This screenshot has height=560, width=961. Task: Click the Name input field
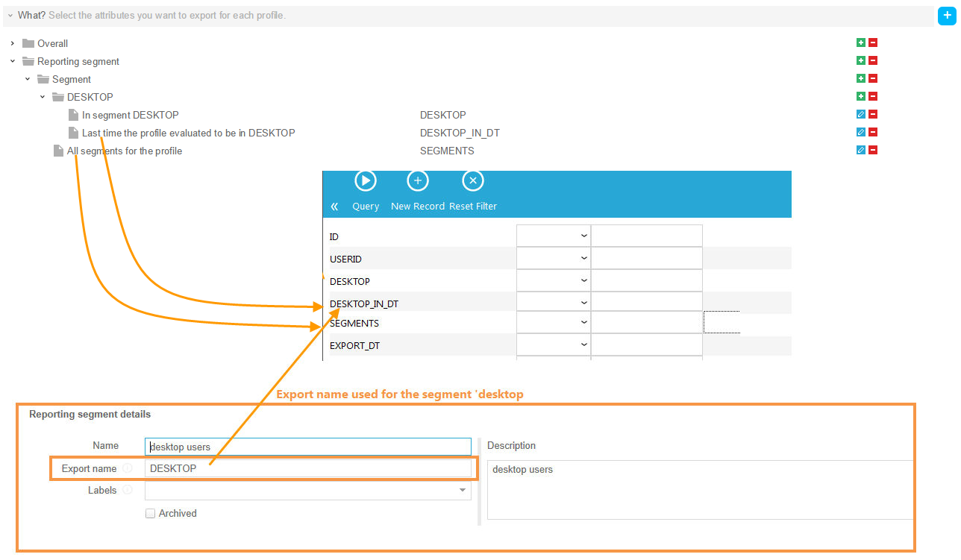pos(307,447)
